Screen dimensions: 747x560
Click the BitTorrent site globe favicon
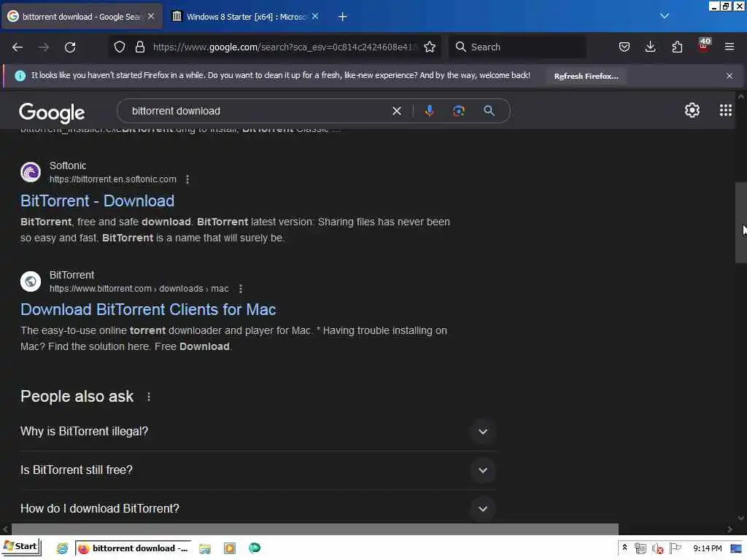pyautogui.click(x=31, y=281)
